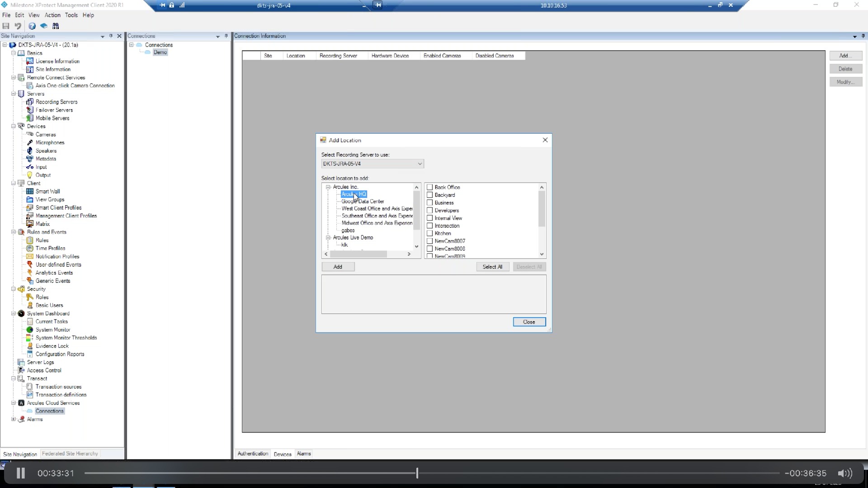
Task: Check the Back Office camera checkbox
Action: [x=430, y=187]
